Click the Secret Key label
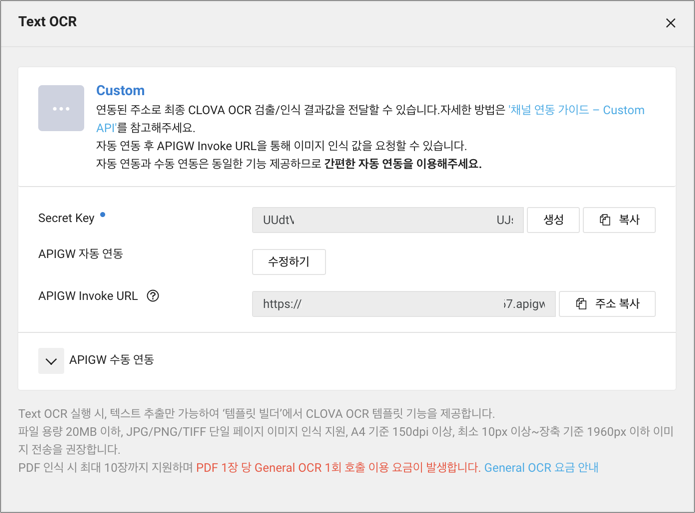This screenshot has width=695, height=513. [66, 218]
